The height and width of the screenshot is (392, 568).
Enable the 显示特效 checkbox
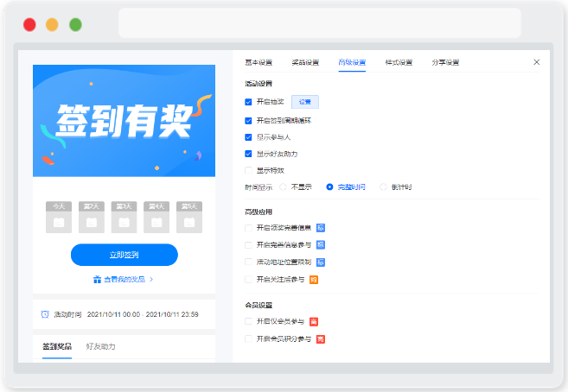point(248,170)
